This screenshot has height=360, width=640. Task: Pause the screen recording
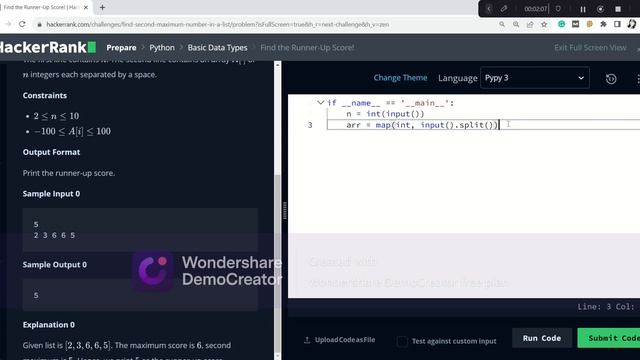(583, 9)
